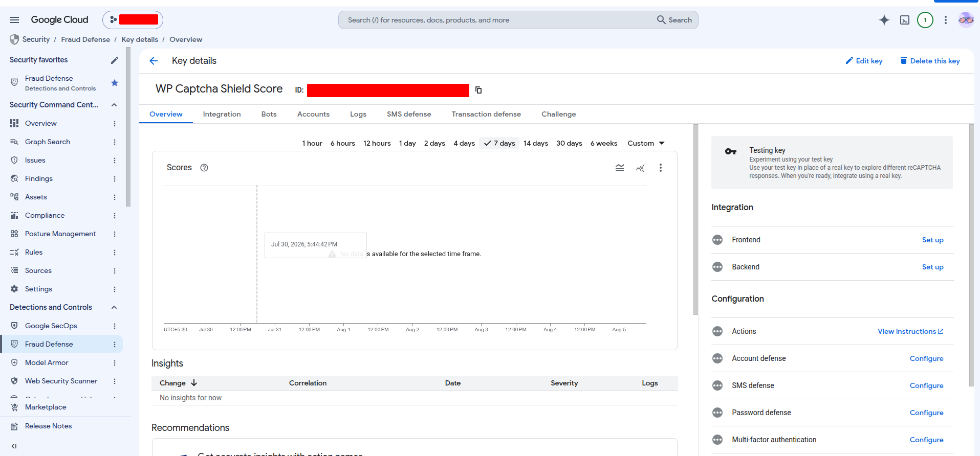Select the 1 day time range
The height and width of the screenshot is (456, 980).
(x=407, y=143)
